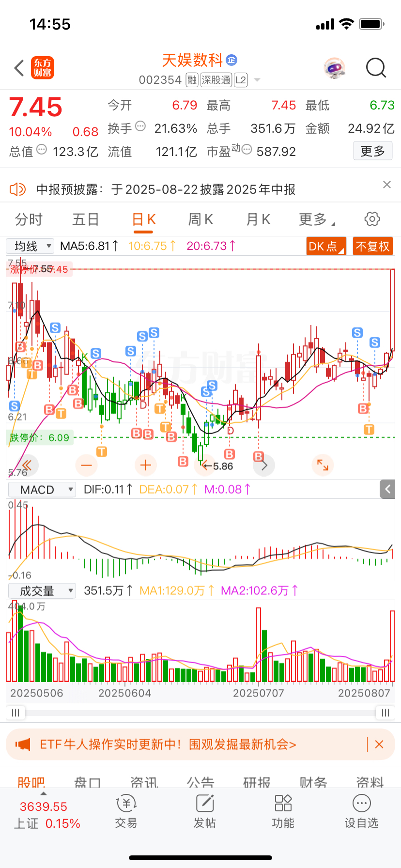Open the search magnifier icon
This screenshot has height=868, width=401.
click(376, 68)
